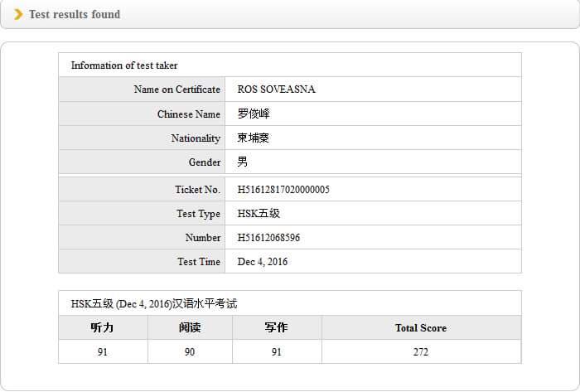
Task: Click the Total Score column header
Action: pyautogui.click(x=421, y=328)
